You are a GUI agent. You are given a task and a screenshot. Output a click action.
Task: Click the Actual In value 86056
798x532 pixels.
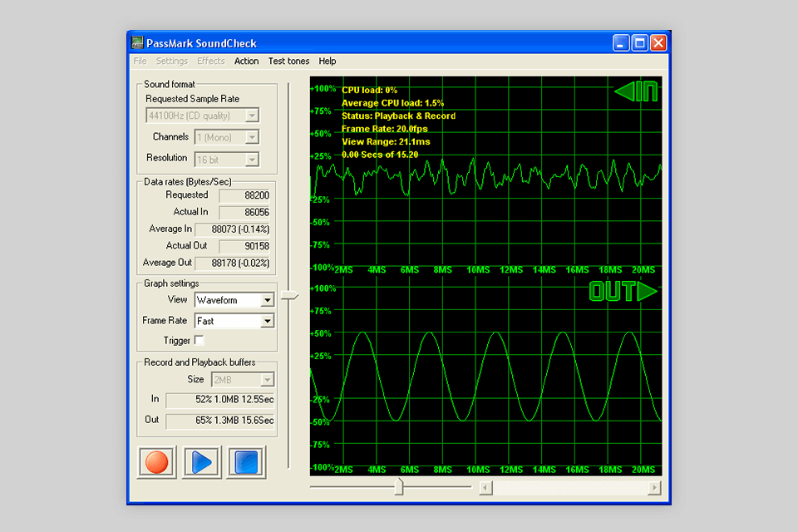(244, 212)
